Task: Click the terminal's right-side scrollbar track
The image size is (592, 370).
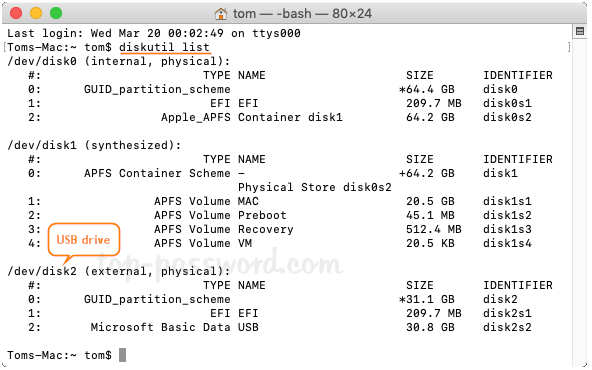Action: point(580,200)
